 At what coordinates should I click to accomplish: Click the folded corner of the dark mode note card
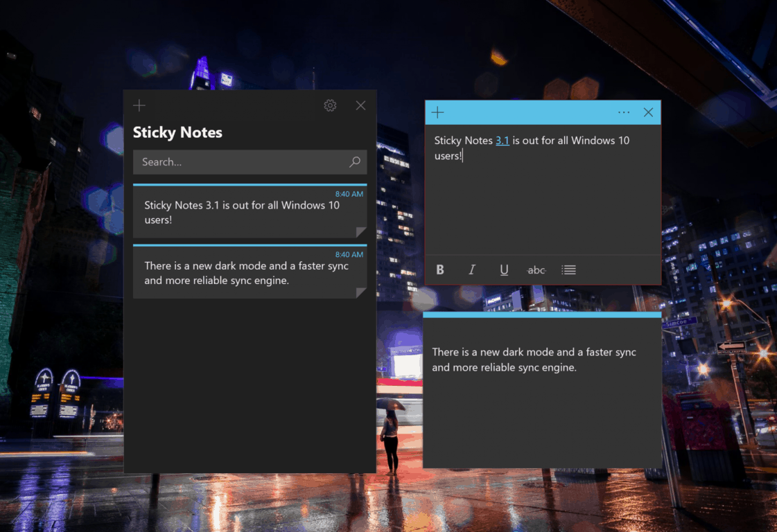362,293
